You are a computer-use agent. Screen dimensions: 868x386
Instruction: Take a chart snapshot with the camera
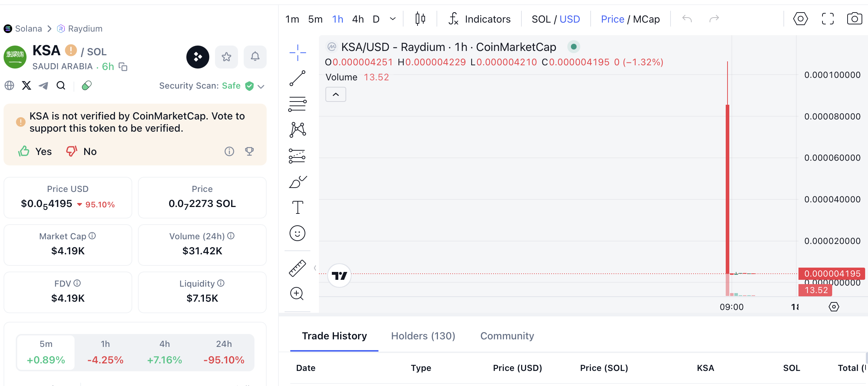(854, 19)
